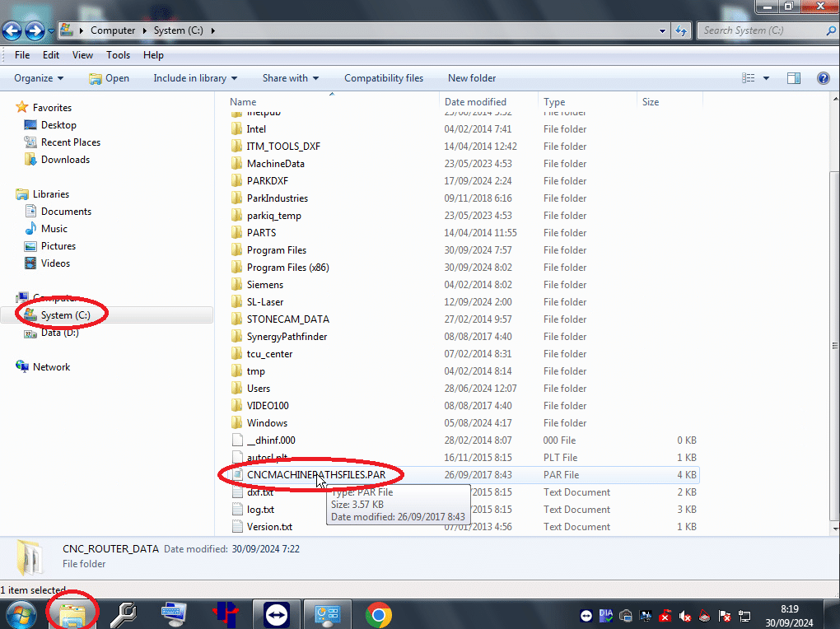
Task: Open the change view options arrow
Action: pos(766,78)
